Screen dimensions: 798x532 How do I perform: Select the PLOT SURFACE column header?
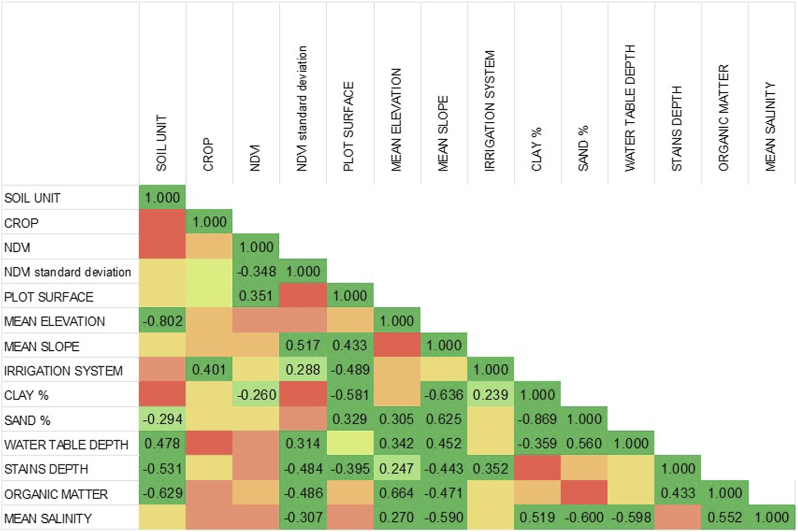coord(349,127)
